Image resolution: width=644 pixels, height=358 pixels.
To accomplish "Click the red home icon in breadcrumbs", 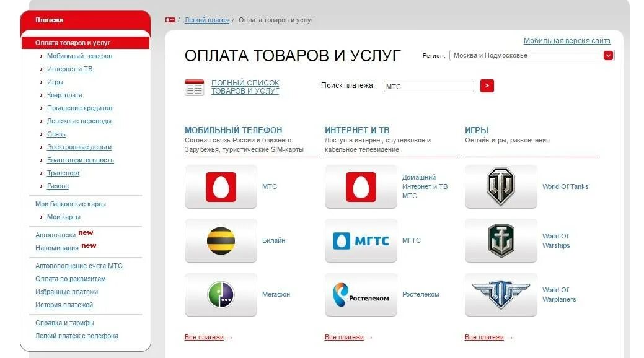I will pyautogui.click(x=170, y=20).
